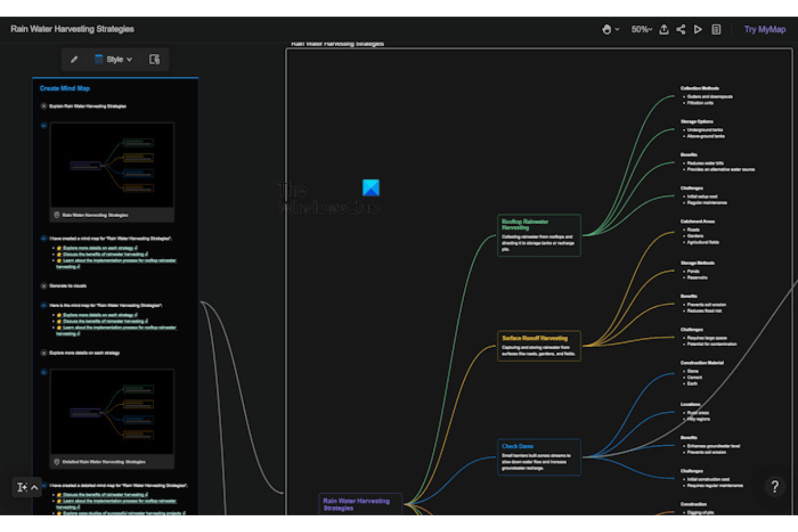
Task: Select the Surface Runoff Harvesting node
Action: coord(539,346)
